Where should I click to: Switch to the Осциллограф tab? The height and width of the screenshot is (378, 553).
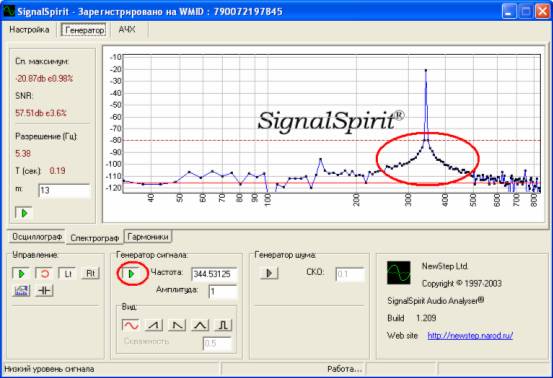tap(37, 237)
